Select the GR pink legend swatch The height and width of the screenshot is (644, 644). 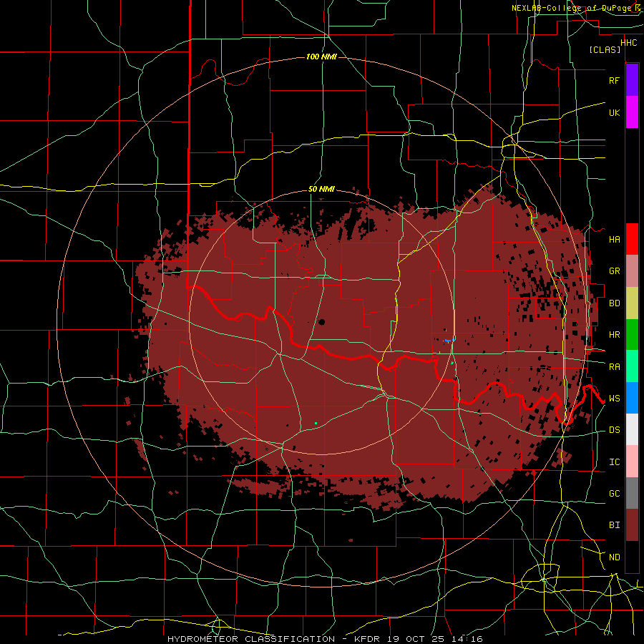point(632,271)
